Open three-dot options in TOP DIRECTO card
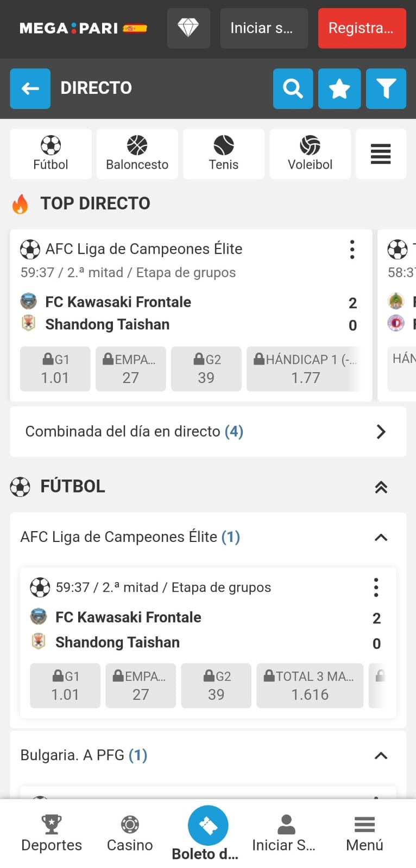Image resolution: width=416 pixels, height=868 pixels. [x=352, y=250]
